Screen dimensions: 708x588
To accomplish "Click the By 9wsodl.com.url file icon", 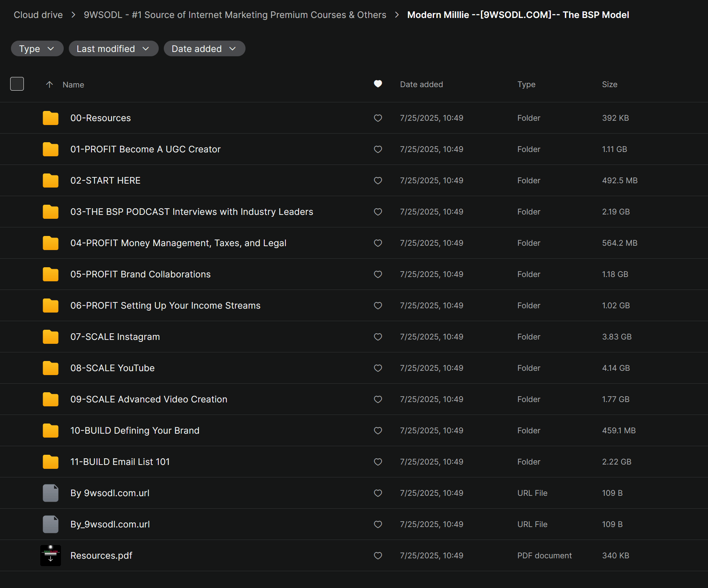I will point(50,493).
